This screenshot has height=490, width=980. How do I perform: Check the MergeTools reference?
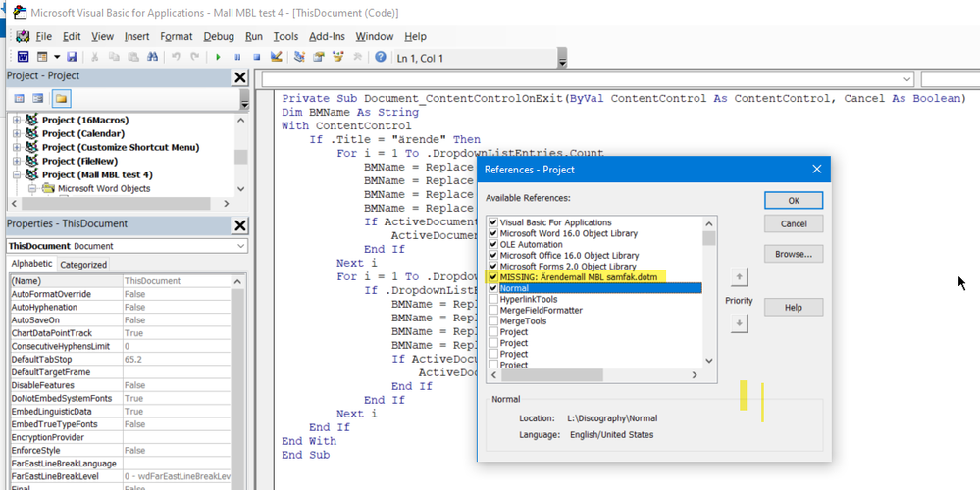click(493, 320)
